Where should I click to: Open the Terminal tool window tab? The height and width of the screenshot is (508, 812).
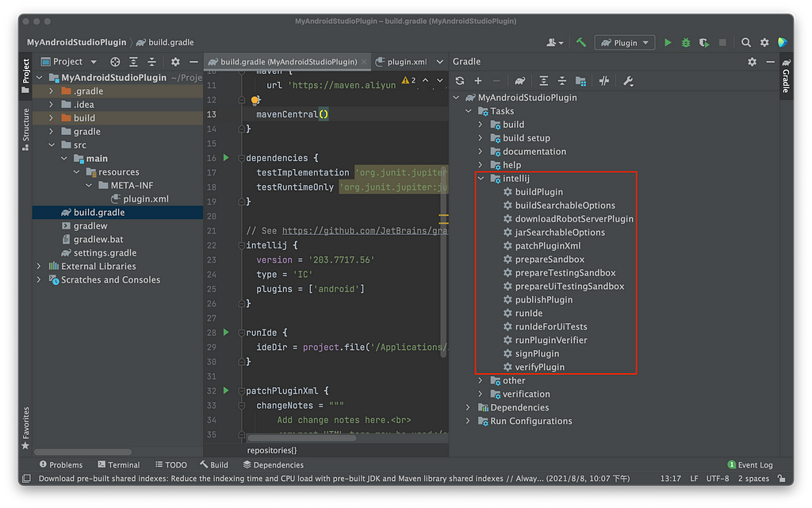pos(119,464)
